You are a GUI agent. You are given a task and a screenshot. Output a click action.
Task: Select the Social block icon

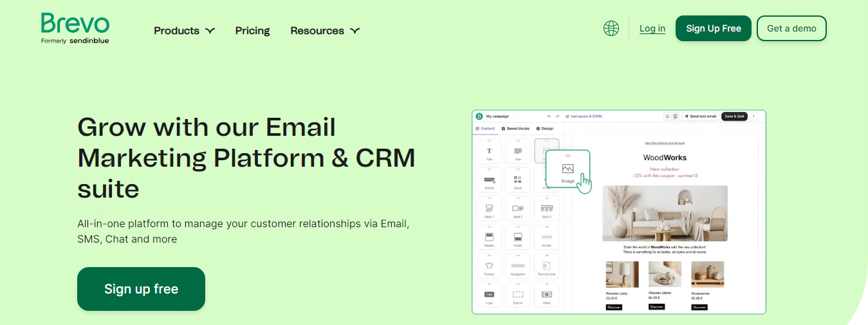tap(518, 180)
